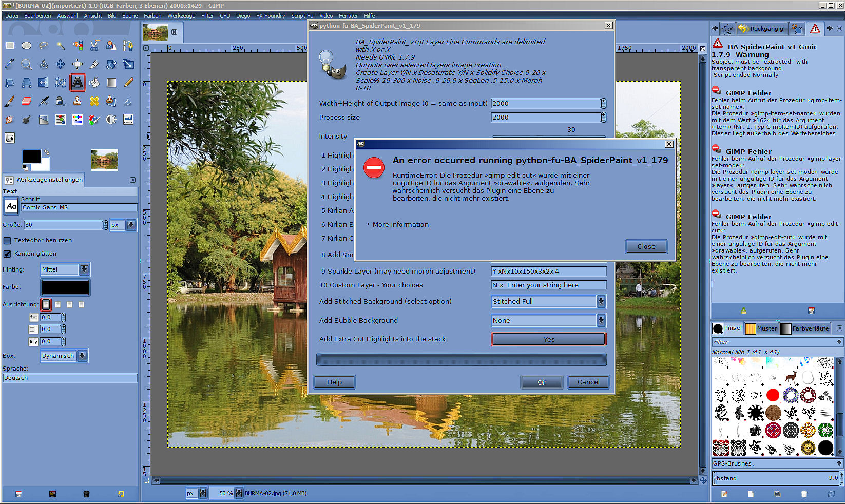Select the Scissors Select tool
Viewport: 845px width, 504px height.
94,46
